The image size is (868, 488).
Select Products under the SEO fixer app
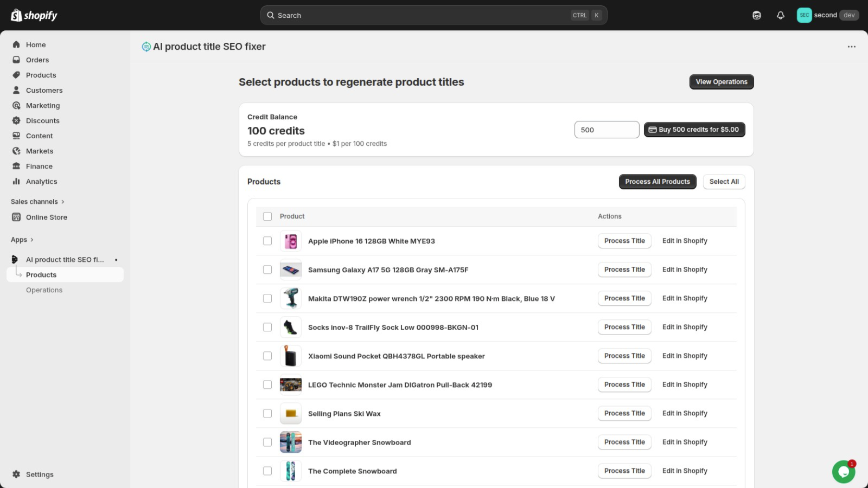coord(41,274)
